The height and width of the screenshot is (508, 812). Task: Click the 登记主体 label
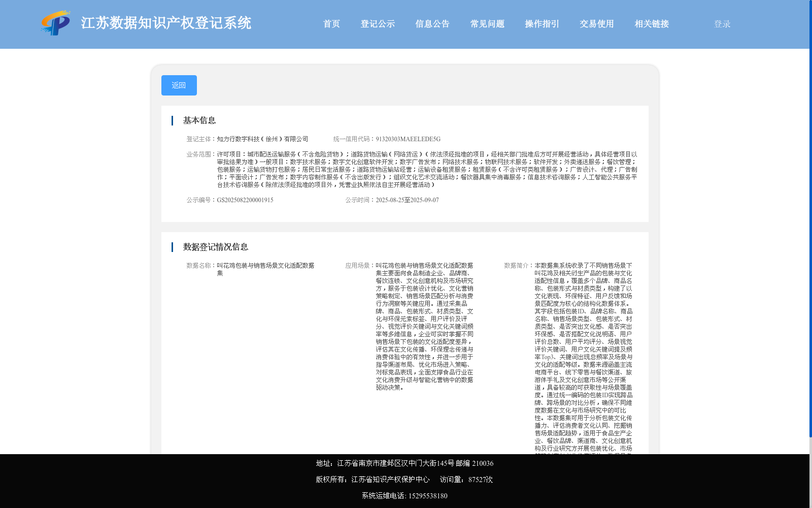[201, 139]
